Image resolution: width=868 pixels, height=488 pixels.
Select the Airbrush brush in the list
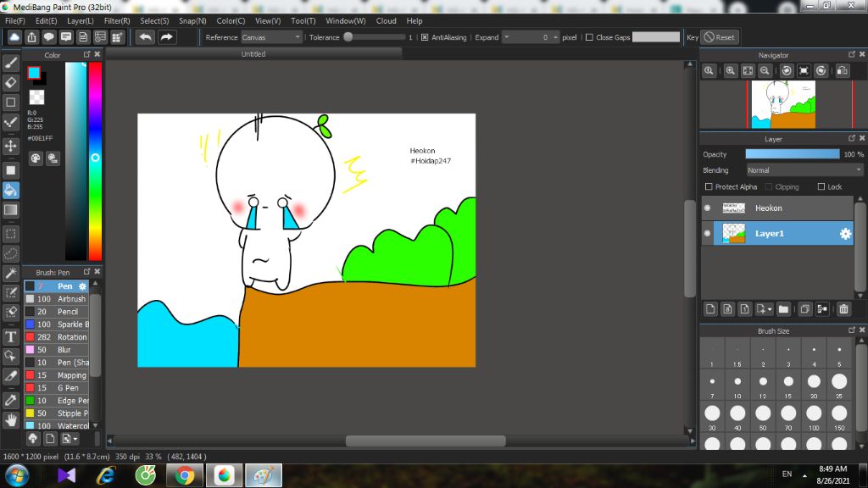click(57, 299)
